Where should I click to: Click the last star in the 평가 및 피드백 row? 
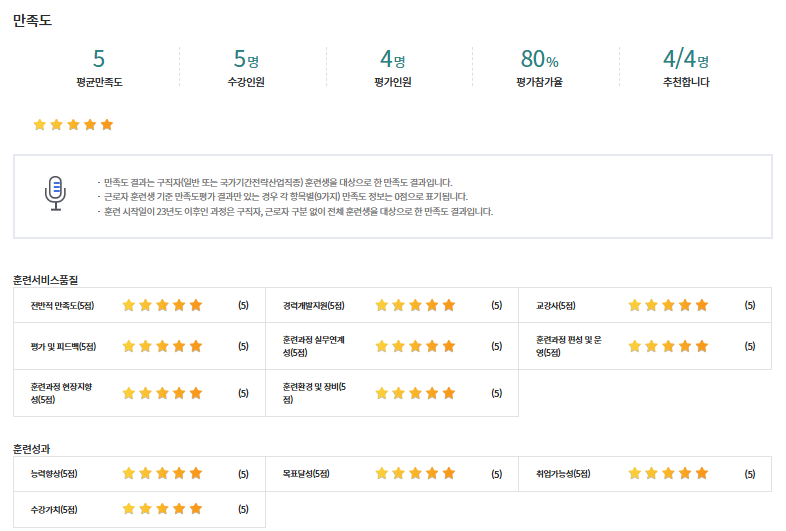(x=196, y=346)
